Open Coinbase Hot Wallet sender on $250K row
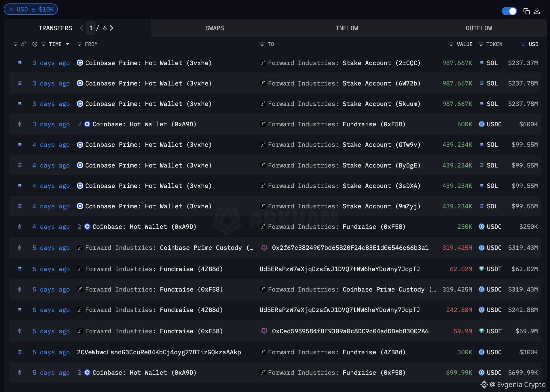Image resolution: width=550 pixels, height=392 pixels. click(144, 227)
